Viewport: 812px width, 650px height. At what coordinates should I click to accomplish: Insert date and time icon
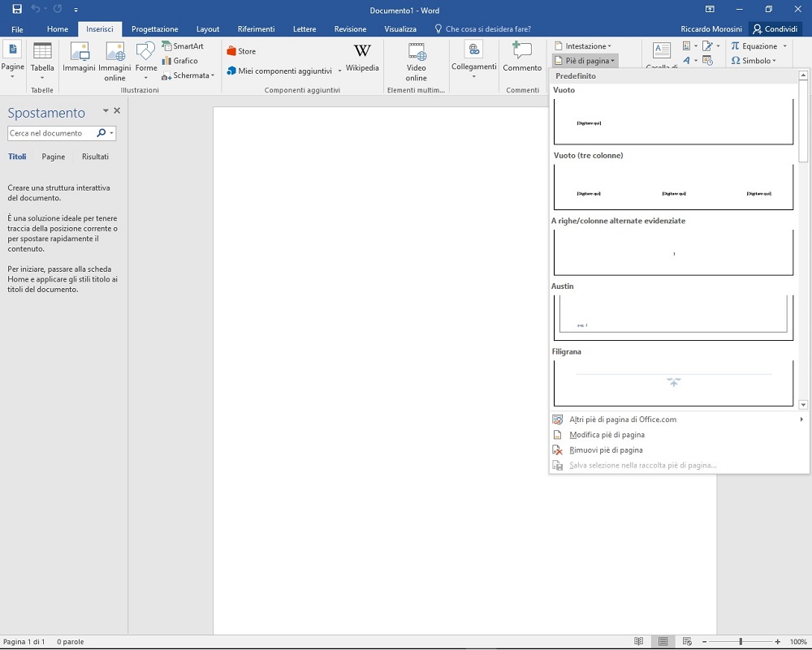point(708,61)
